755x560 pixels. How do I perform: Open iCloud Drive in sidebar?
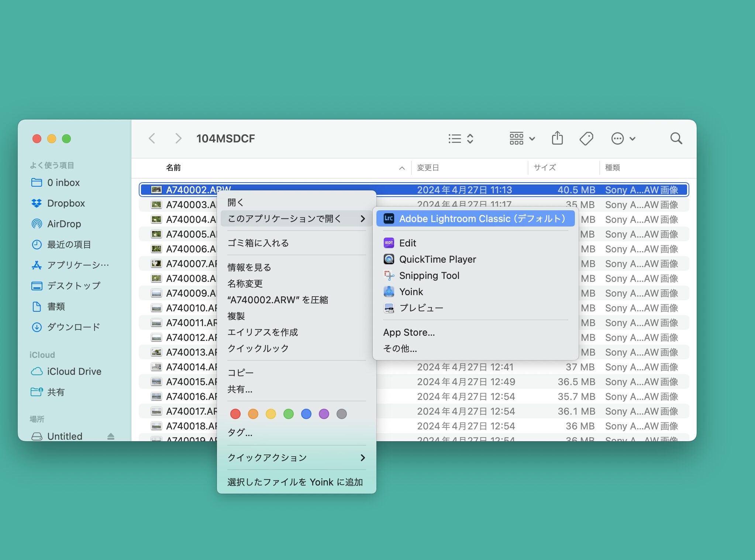click(74, 371)
